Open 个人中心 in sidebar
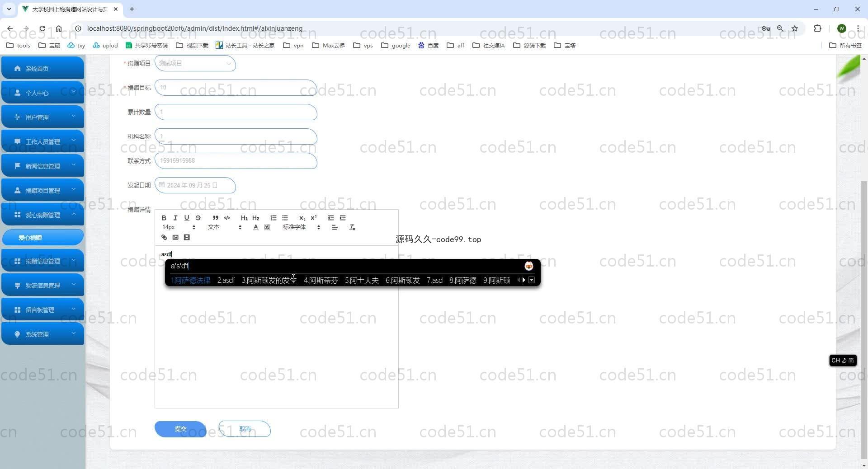 pos(42,93)
